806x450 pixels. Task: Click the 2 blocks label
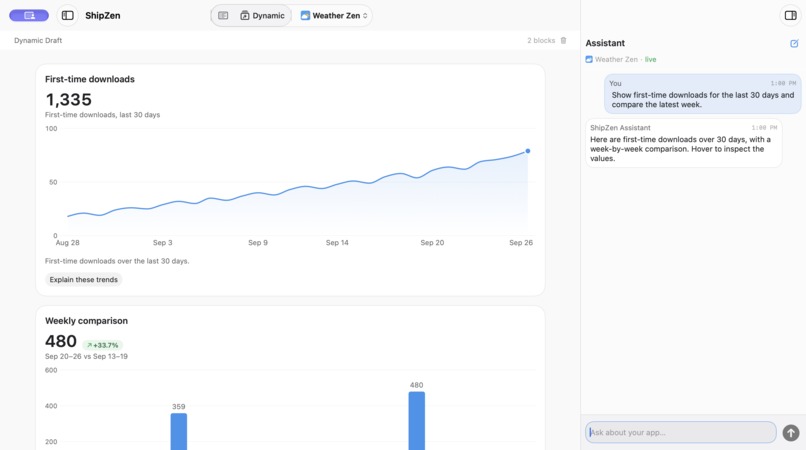tap(541, 40)
